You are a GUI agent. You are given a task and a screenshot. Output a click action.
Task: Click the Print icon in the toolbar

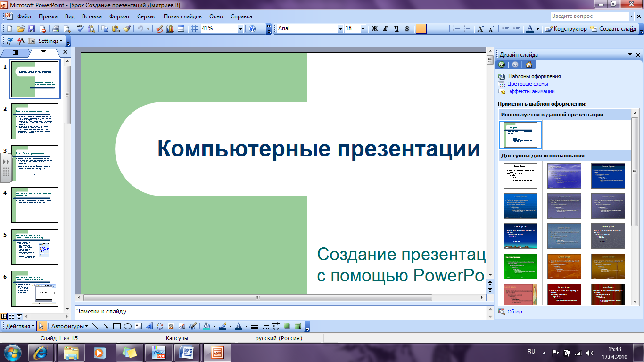click(56, 29)
